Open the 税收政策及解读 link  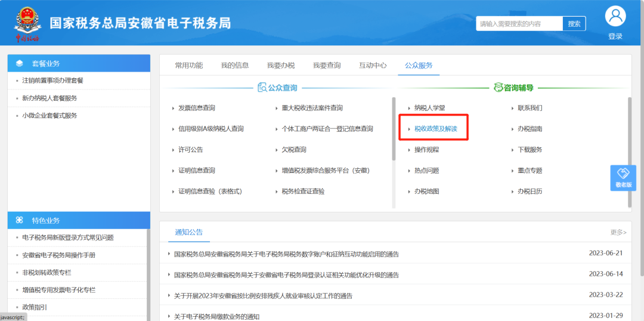tap(436, 129)
